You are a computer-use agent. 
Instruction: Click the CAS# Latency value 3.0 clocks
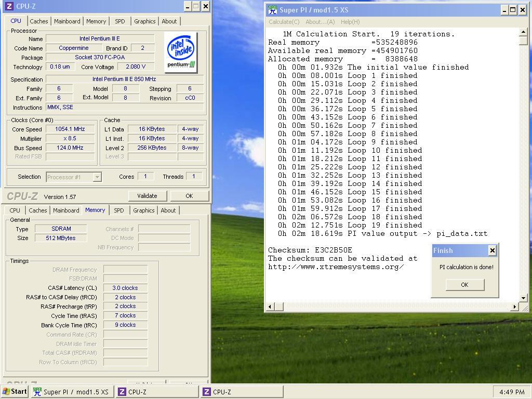click(125, 288)
